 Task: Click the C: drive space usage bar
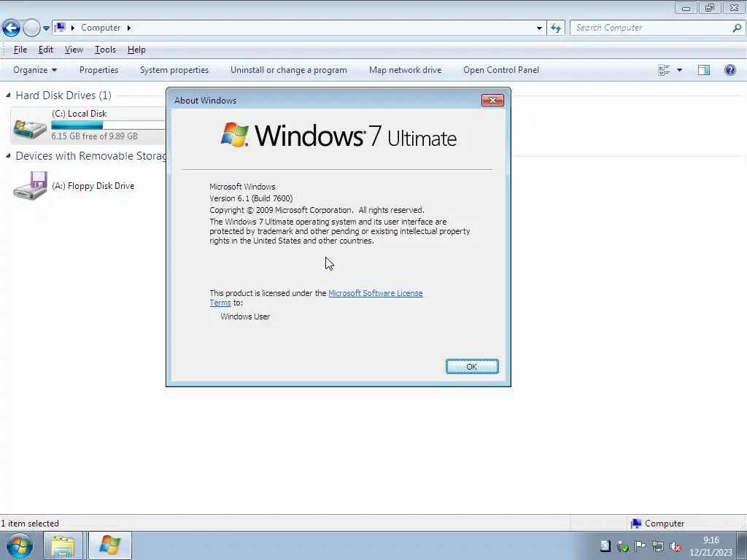108,125
